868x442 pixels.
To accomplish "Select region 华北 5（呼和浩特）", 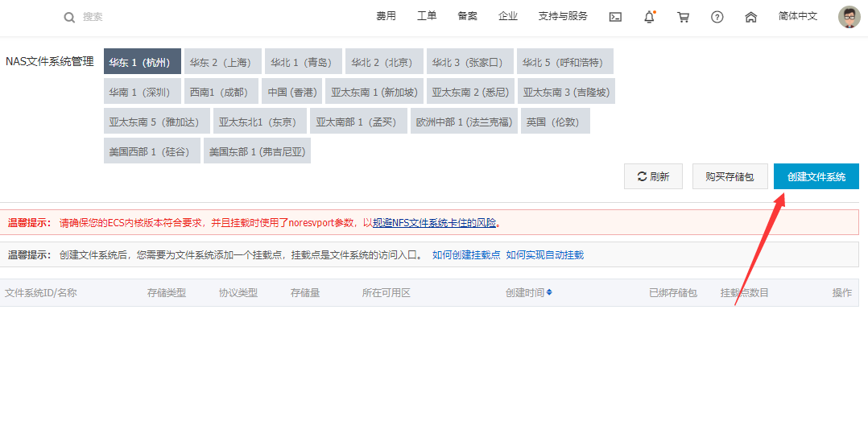I will click(x=565, y=61).
